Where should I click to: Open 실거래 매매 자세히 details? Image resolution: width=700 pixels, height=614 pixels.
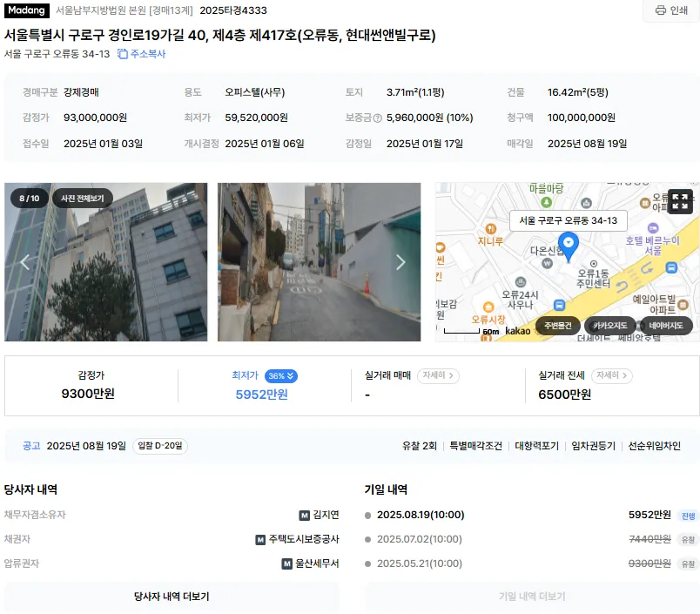pyautogui.click(x=438, y=375)
